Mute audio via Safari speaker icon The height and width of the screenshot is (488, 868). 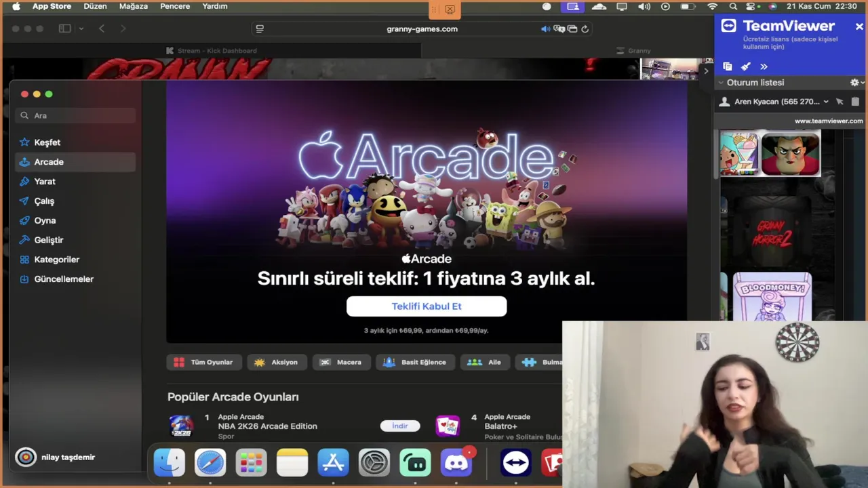(x=545, y=28)
